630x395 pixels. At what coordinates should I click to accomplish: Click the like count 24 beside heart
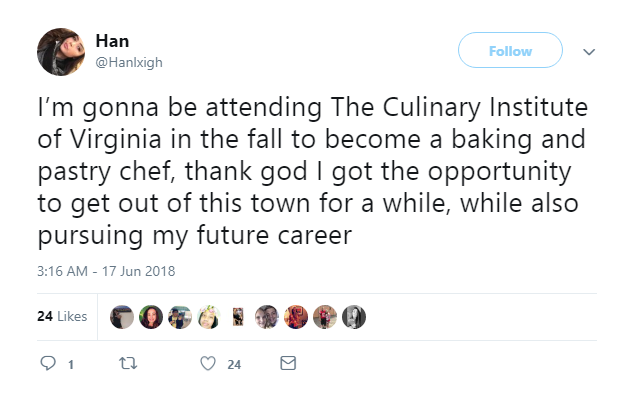coord(234,364)
